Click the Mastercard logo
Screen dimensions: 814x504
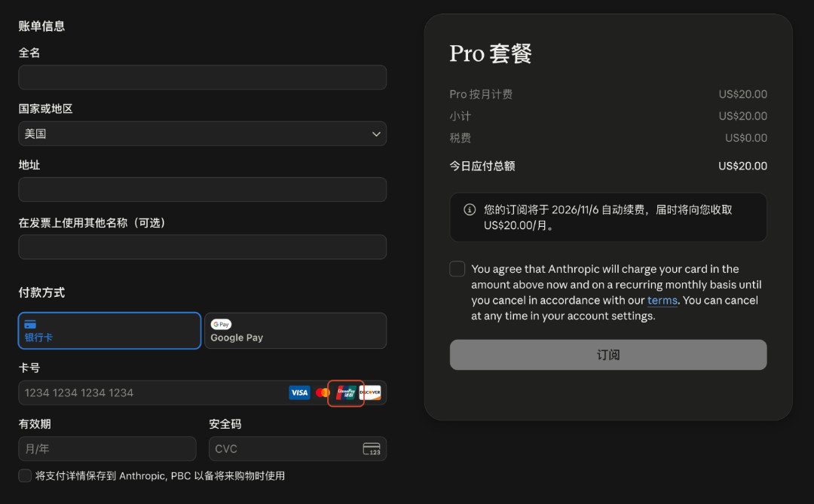tap(322, 393)
